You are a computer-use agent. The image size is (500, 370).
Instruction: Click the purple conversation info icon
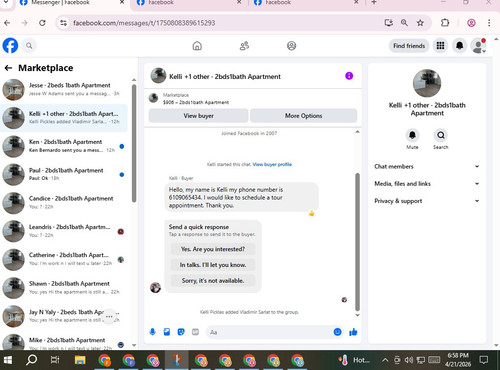349,76
